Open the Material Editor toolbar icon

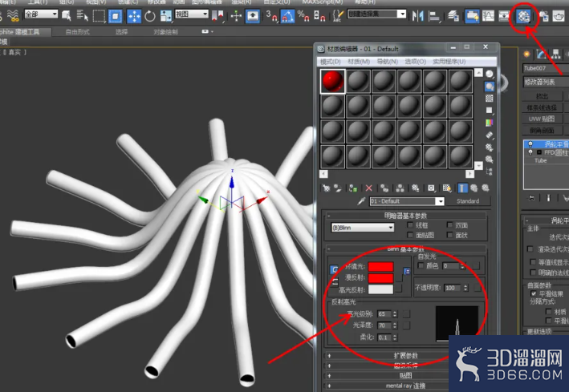pyautogui.click(x=523, y=16)
